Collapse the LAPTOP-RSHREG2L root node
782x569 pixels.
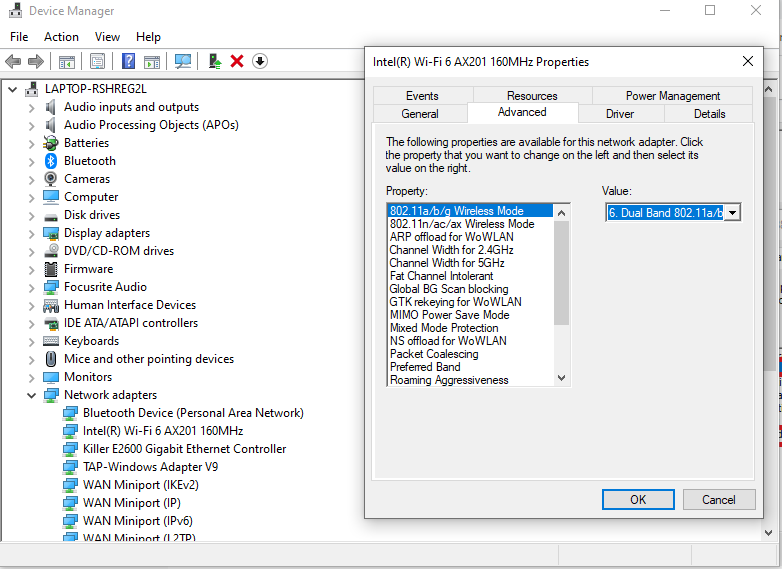point(12,90)
